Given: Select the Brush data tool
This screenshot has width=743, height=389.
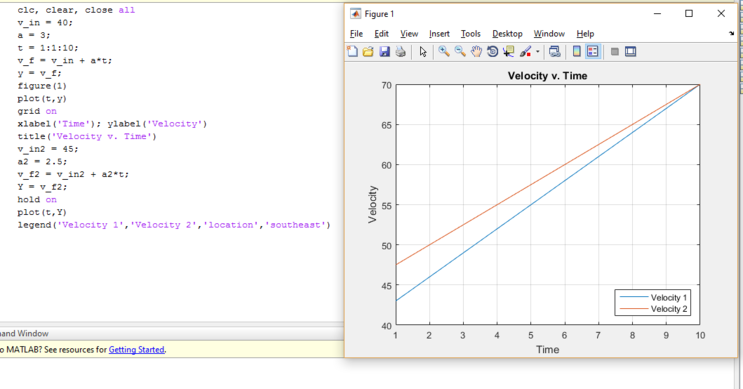Looking at the screenshot, I should pyautogui.click(x=525, y=52).
